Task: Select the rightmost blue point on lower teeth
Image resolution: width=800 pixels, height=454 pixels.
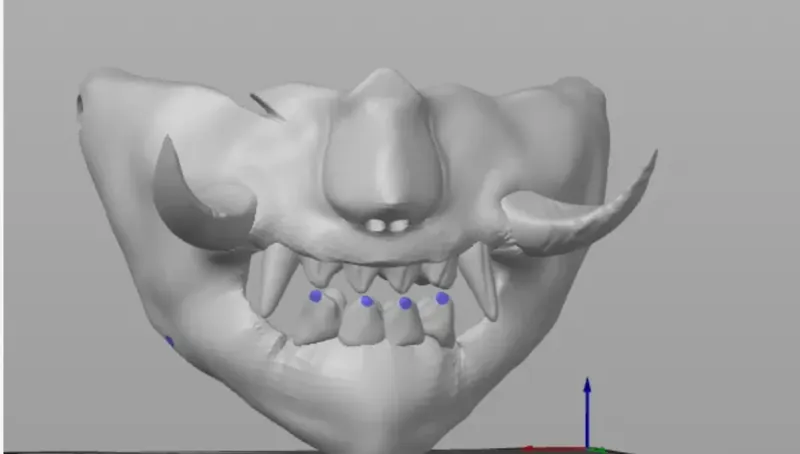Action: [442, 298]
